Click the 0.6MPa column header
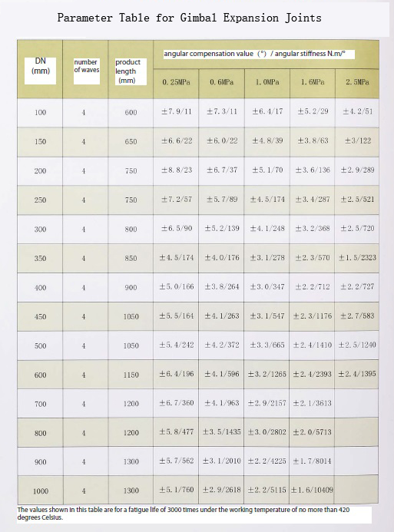Image resolution: width=394 pixels, height=532 pixels. point(222,82)
